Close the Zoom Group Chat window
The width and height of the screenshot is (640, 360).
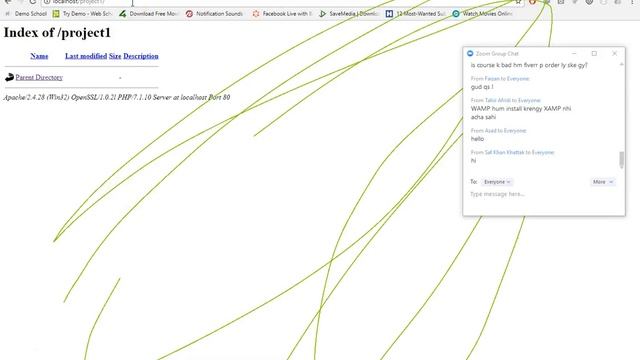[615, 53]
